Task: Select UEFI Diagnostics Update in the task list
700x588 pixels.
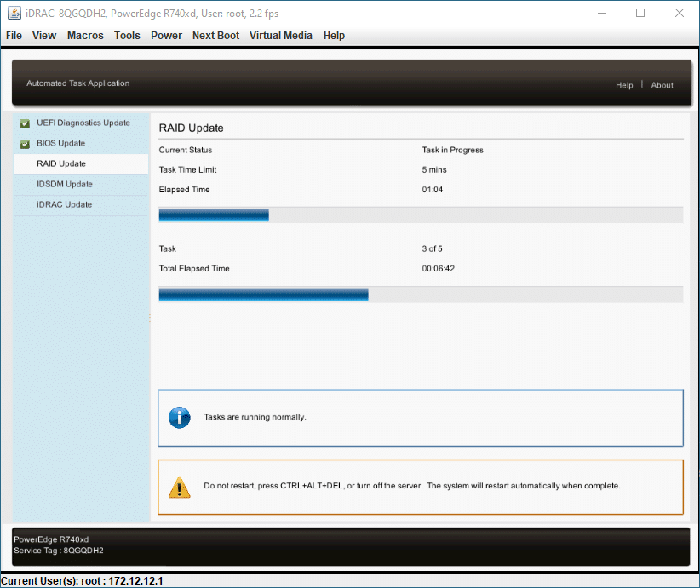Action: coord(81,123)
